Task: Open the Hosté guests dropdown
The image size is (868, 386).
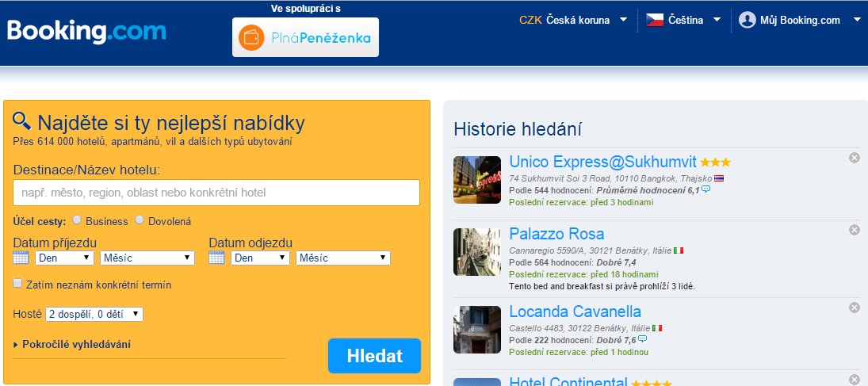Action: tap(94, 315)
